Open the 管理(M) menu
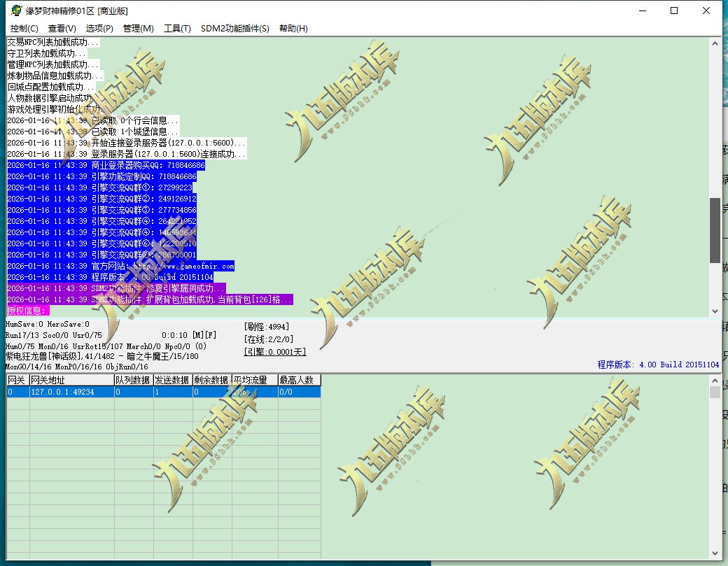 [139, 28]
